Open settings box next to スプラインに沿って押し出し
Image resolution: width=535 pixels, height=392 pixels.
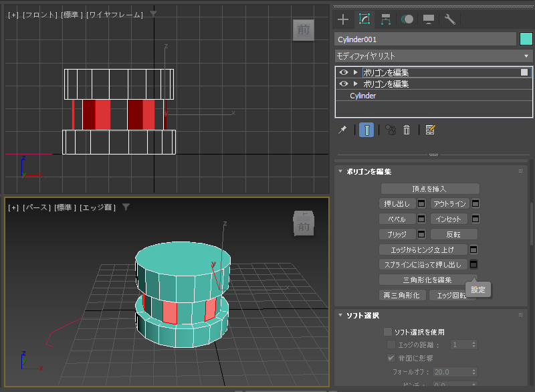coord(473,264)
